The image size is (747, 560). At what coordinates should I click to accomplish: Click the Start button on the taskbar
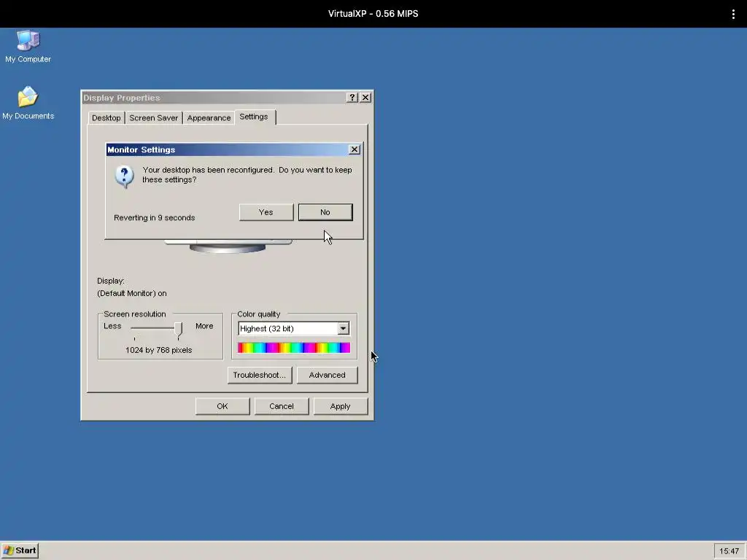pyautogui.click(x=20, y=551)
